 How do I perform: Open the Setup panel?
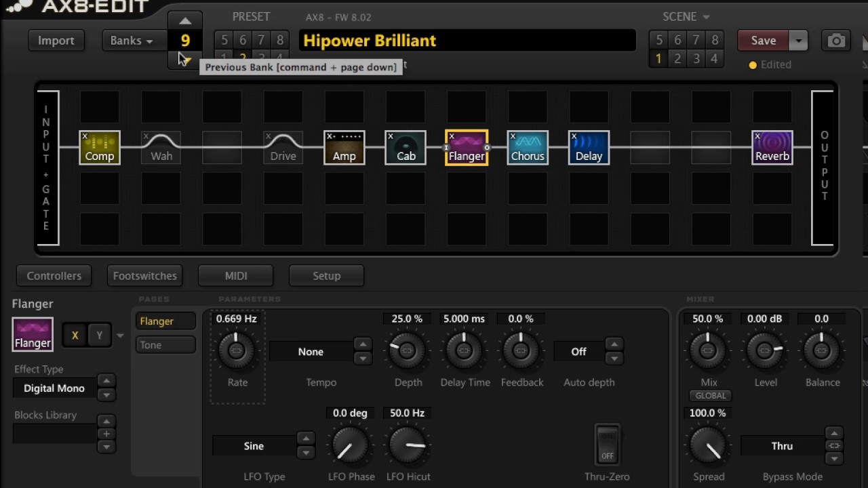(326, 276)
